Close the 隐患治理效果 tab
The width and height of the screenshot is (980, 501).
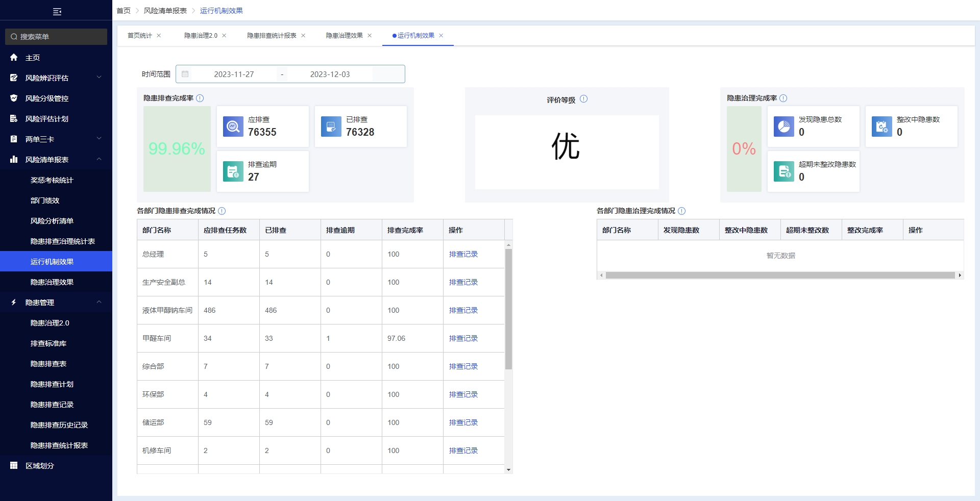click(x=370, y=36)
